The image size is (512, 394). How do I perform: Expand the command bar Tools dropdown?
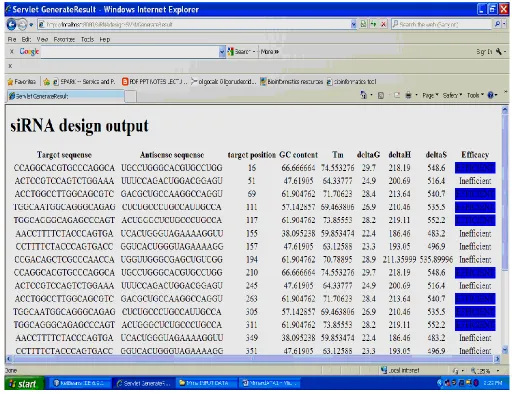pyautogui.click(x=475, y=96)
